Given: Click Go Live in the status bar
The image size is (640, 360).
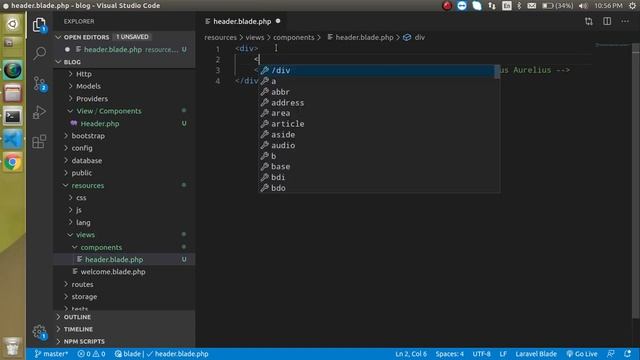Looking at the screenshot, I should click(x=582, y=354).
